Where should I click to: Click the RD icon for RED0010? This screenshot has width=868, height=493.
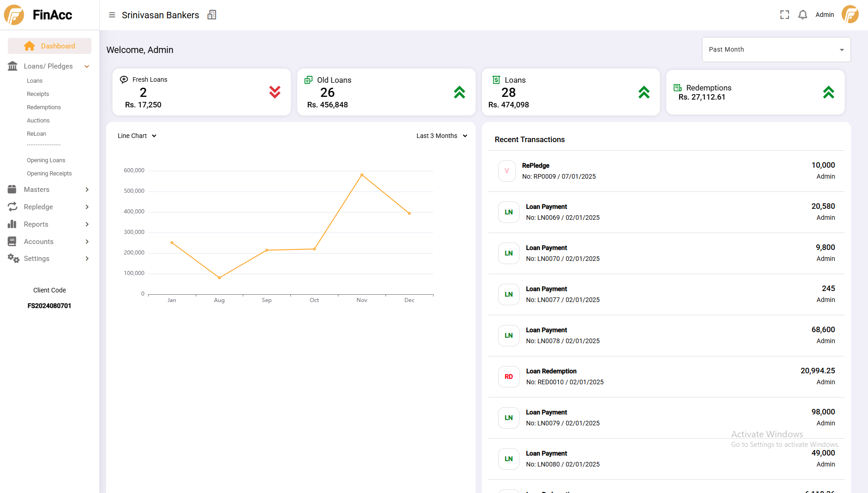509,376
